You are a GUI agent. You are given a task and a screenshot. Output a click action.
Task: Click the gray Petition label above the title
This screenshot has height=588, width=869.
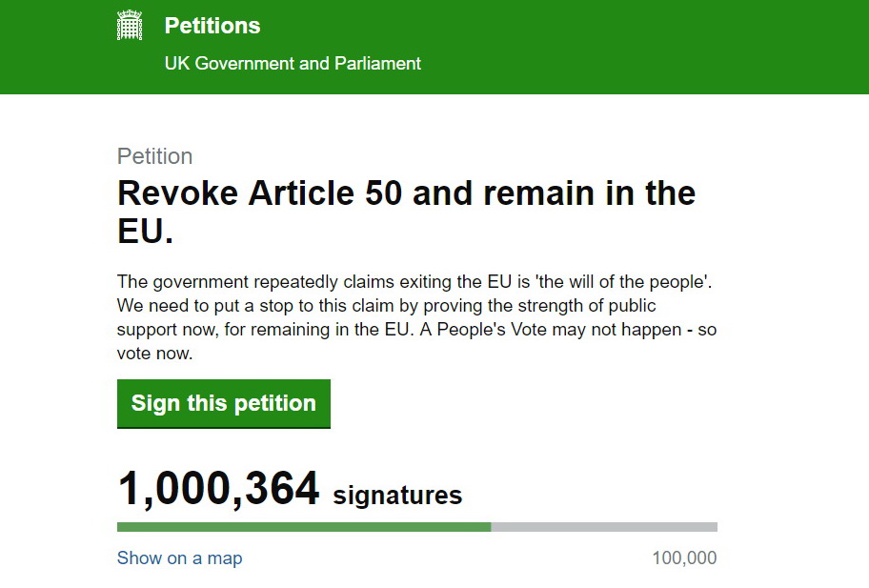(154, 156)
